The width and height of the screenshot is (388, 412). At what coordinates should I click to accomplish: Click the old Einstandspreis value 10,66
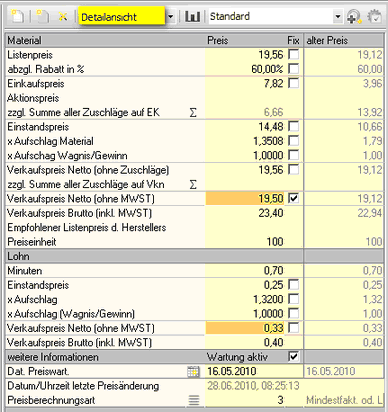[370, 126]
